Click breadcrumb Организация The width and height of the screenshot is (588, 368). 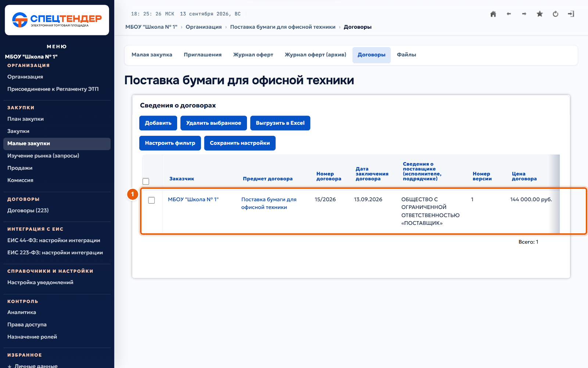(204, 27)
